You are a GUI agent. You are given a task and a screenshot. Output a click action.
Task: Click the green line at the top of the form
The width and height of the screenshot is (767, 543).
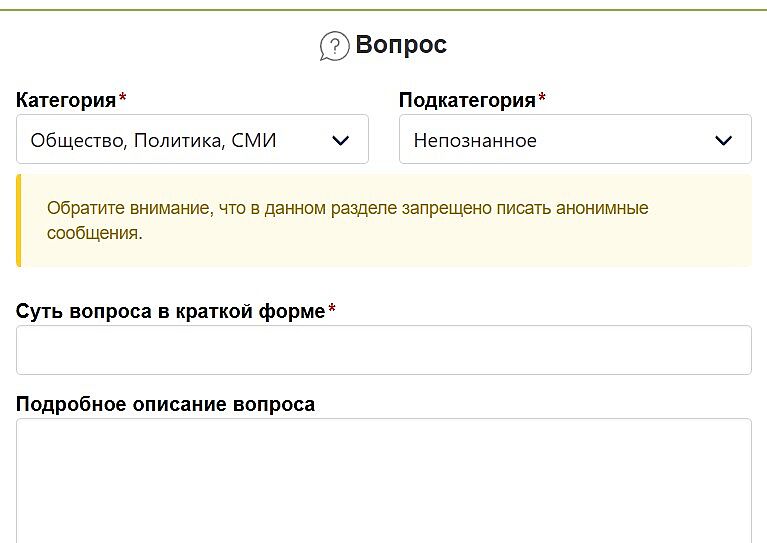383,10
